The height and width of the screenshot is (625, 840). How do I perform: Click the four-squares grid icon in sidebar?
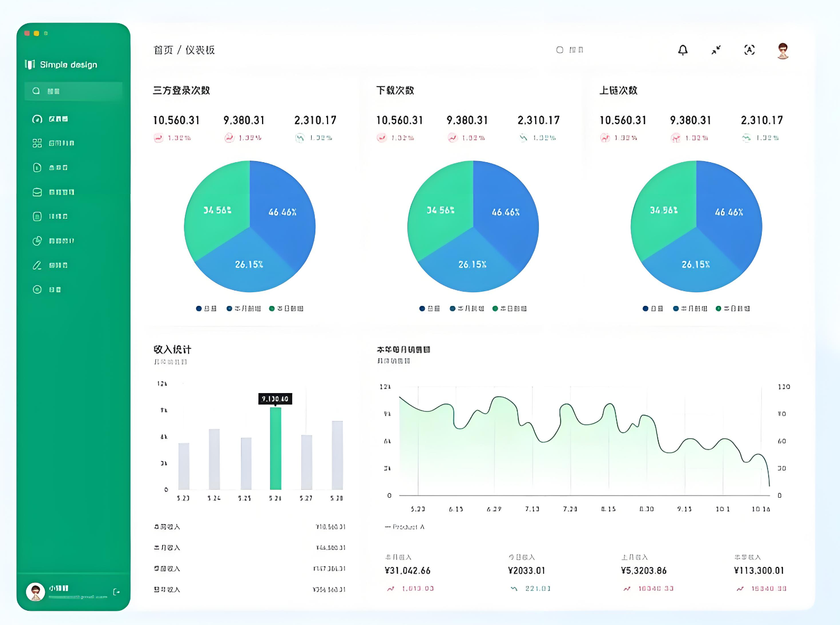click(x=37, y=143)
